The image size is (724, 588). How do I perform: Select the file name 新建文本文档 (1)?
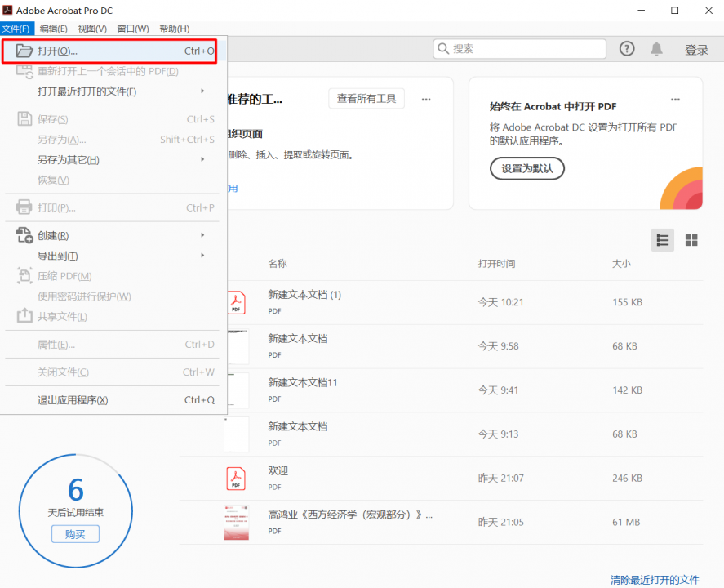[x=304, y=295]
